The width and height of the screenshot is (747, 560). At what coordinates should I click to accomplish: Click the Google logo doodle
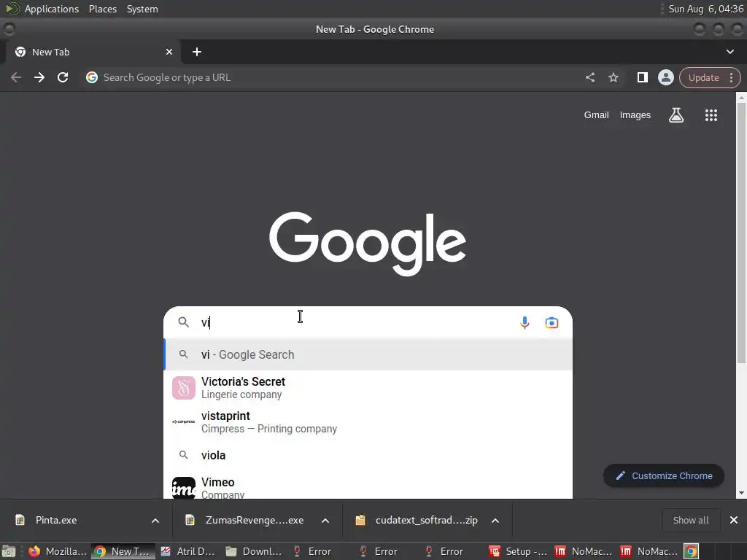pyautogui.click(x=368, y=243)
